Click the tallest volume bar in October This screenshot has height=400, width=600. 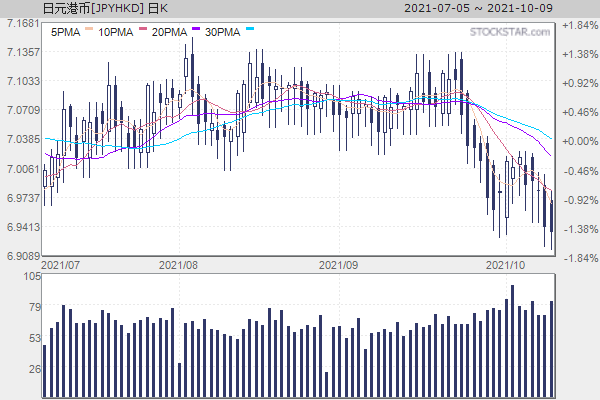pos(512,341)
